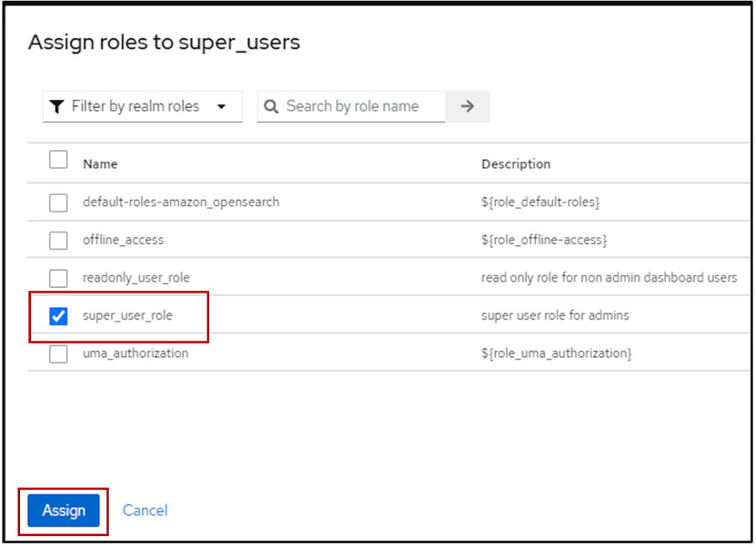Select the uma_authorization checkbox

click(59, 354)
